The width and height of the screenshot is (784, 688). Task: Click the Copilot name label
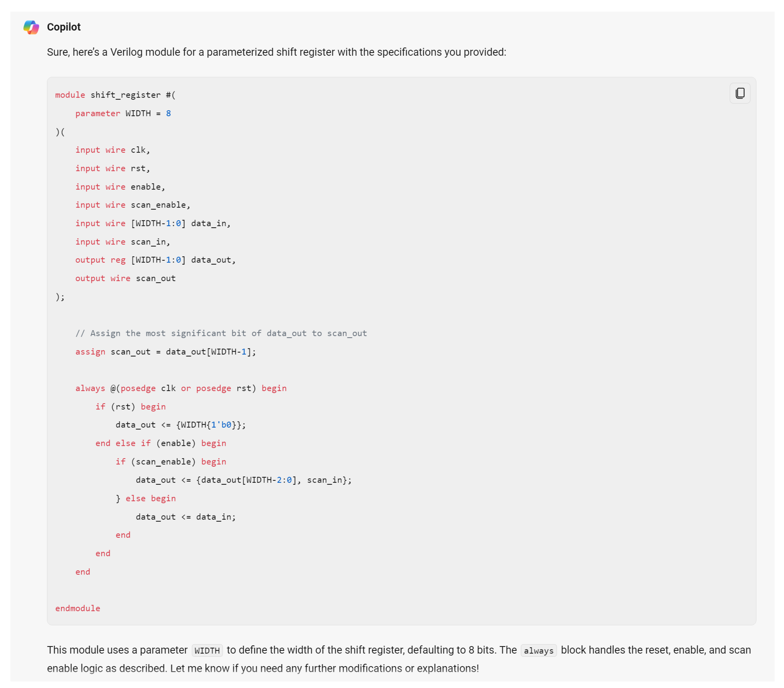click(64, 27)
